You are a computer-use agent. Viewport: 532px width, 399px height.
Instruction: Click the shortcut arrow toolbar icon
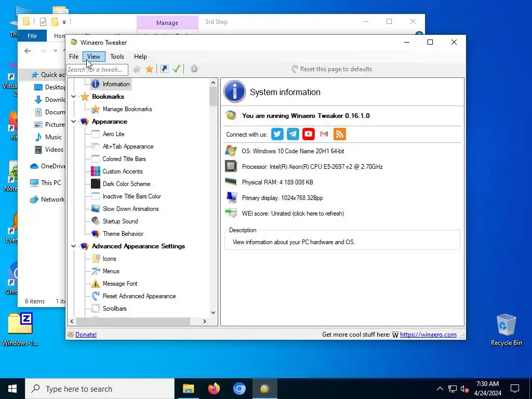(x=164, y=69)
